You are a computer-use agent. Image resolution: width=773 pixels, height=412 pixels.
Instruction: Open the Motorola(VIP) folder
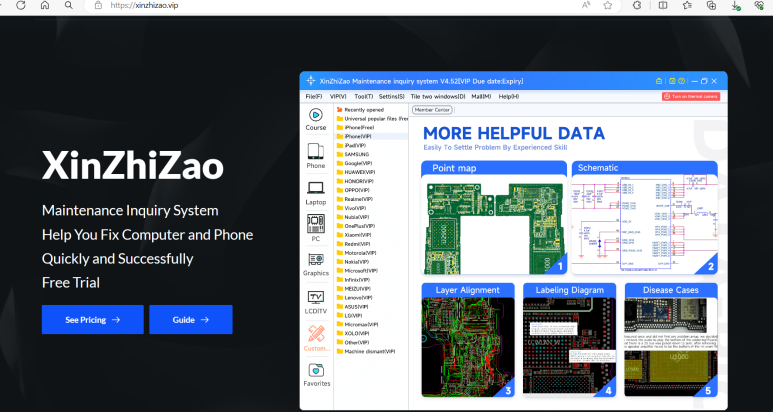tap(356, 253)
